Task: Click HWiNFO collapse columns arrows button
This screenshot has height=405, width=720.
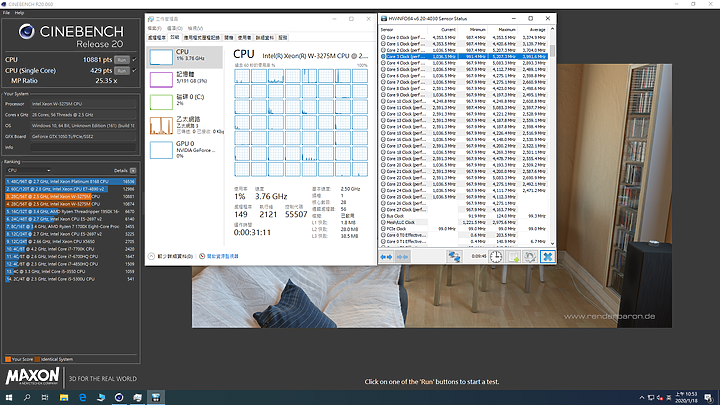Action: [x=402, y=257]
